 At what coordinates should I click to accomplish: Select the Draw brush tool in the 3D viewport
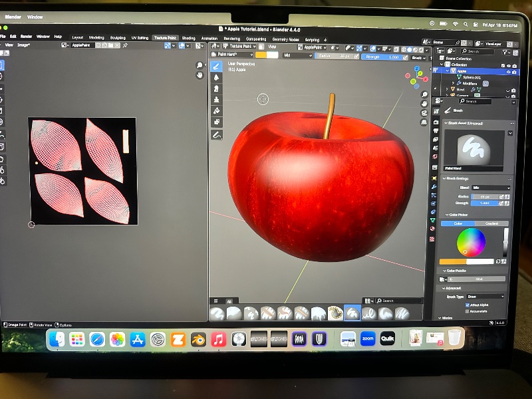pos(216,66)
